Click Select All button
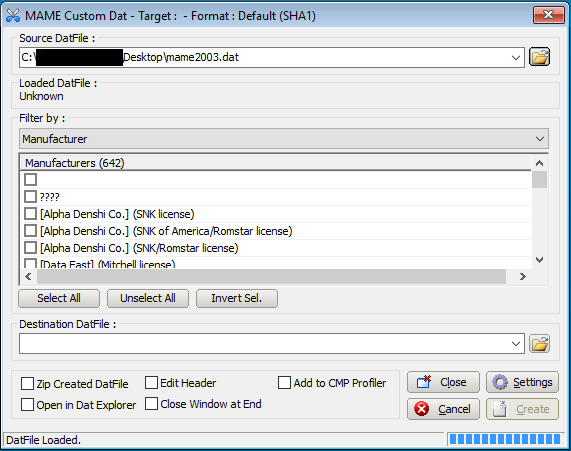This screenshot has width=571, height=451. coord(59,298)
